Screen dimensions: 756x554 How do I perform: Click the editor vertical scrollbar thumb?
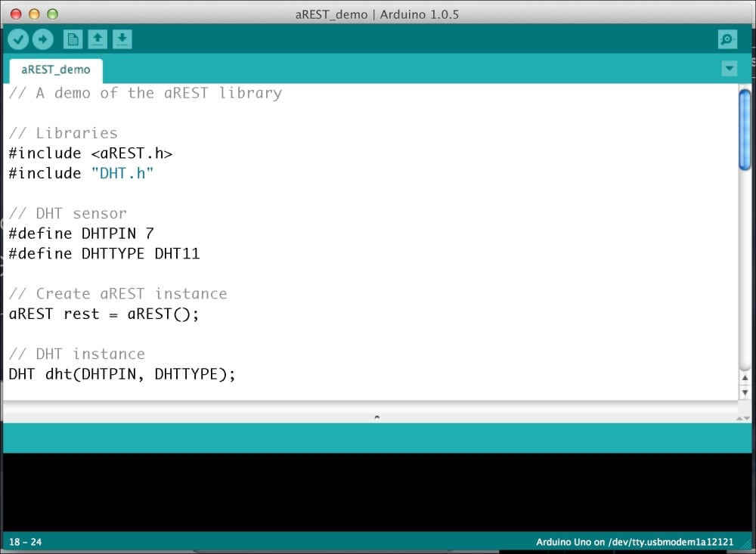(745, 130)
